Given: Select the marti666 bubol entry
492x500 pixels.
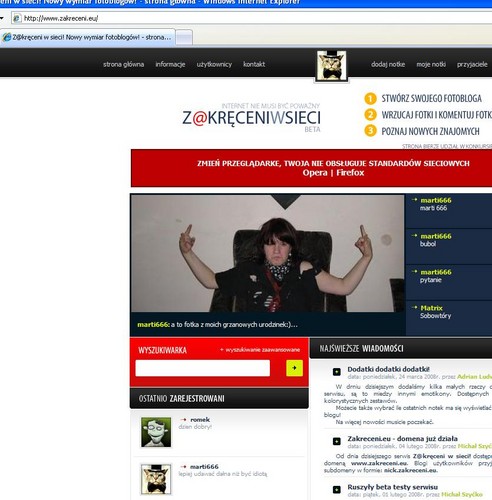Looking at the screenshot, I should pos(449,247).
